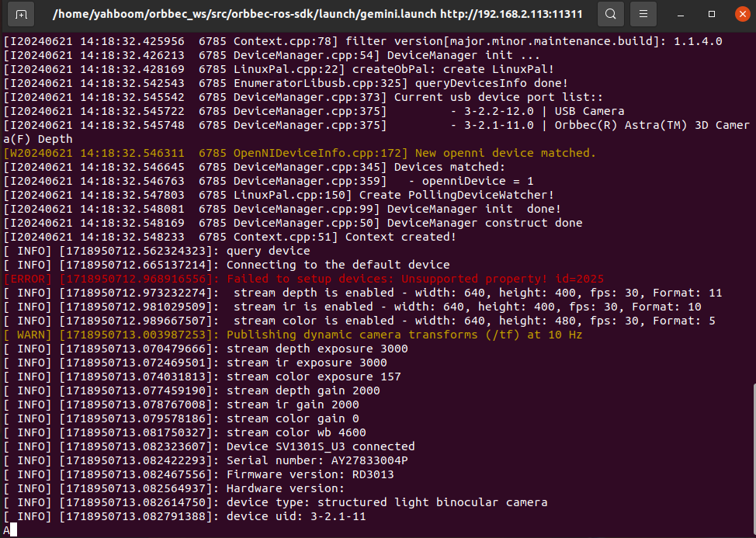Click the "Publishing dynamic camera transforms" warning

click(x=293, y=335)
